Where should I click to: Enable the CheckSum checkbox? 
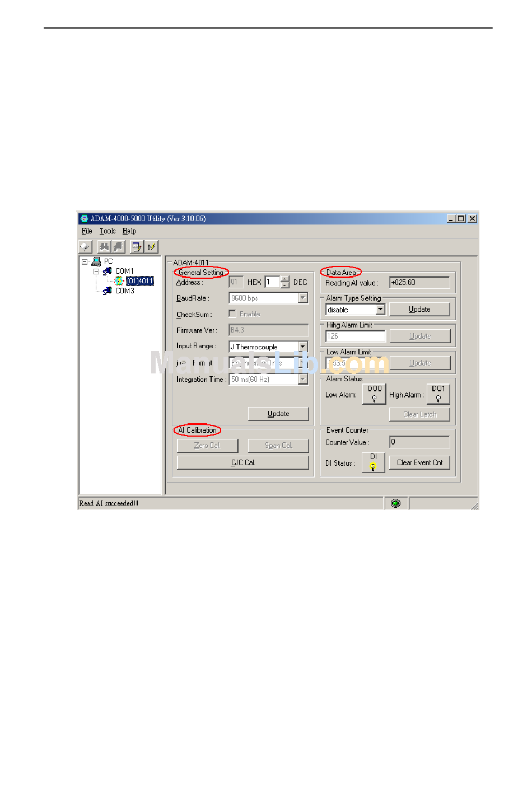click(232, 314)
